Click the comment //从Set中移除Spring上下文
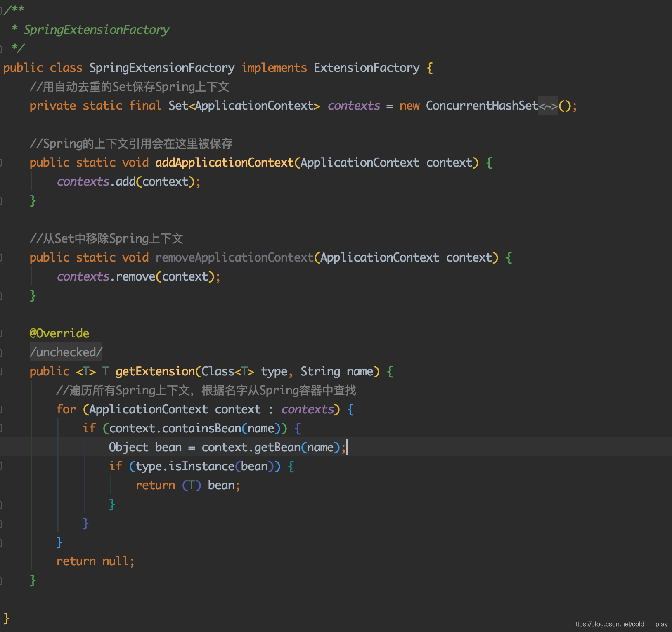This screenshot has height=632, width=672. [106, 238]
